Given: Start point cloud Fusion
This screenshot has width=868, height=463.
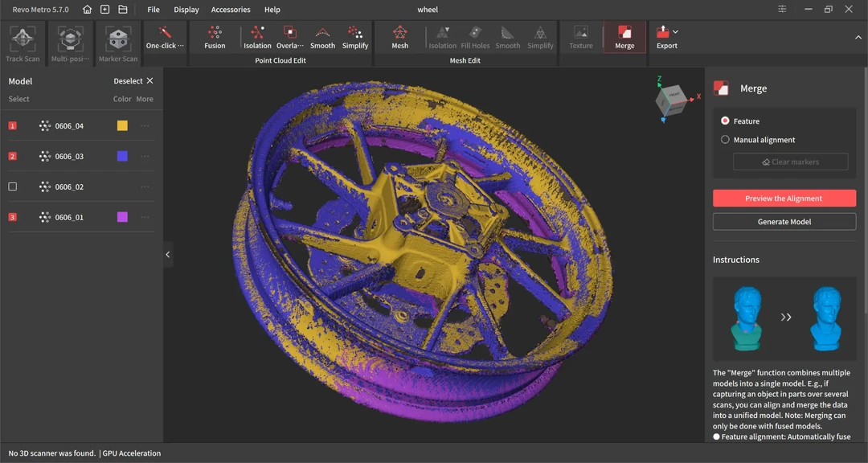Looking at the screenshot, I should click(215, 38).
